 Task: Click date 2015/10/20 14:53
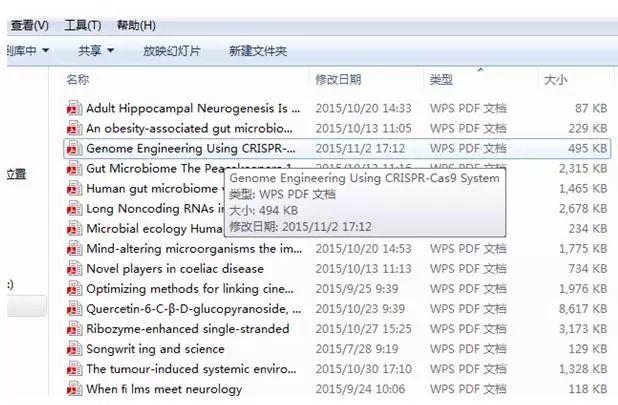363,249
